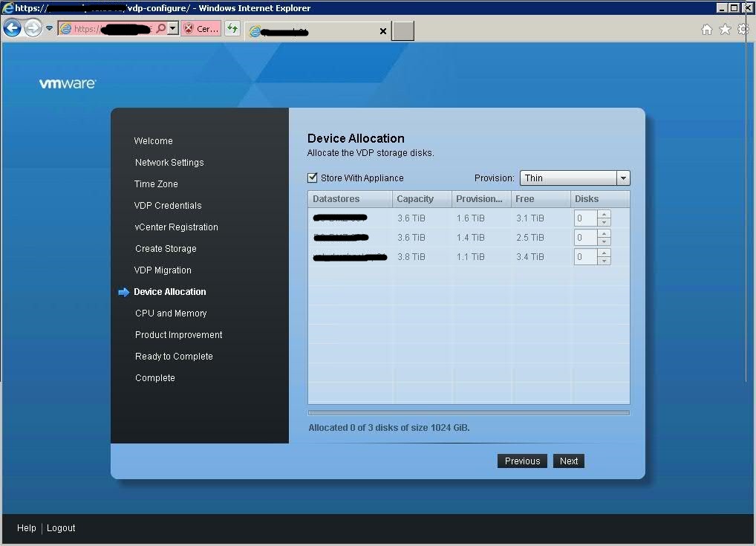Increase disks for the 2.5 TiB free datastore
Image resolution: width=756 pixels, height=546 pixels.
tap(604, 233)
